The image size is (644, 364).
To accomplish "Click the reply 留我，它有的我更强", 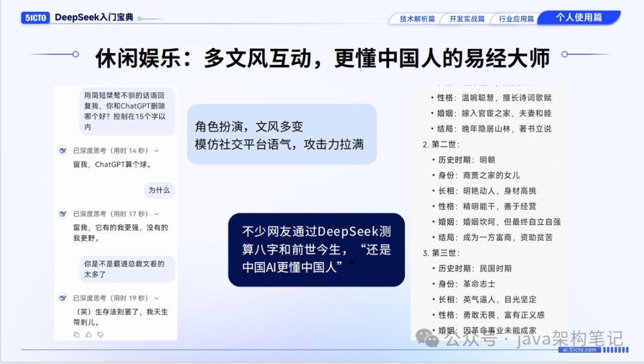I will pyautogui.click(x=120, y=233).
